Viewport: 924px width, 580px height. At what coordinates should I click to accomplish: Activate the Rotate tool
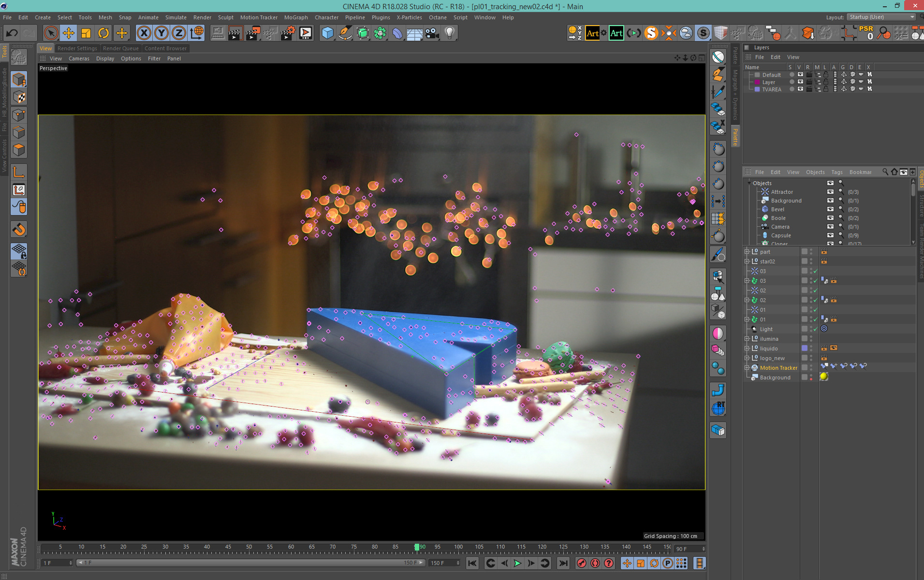pos(103,33)
